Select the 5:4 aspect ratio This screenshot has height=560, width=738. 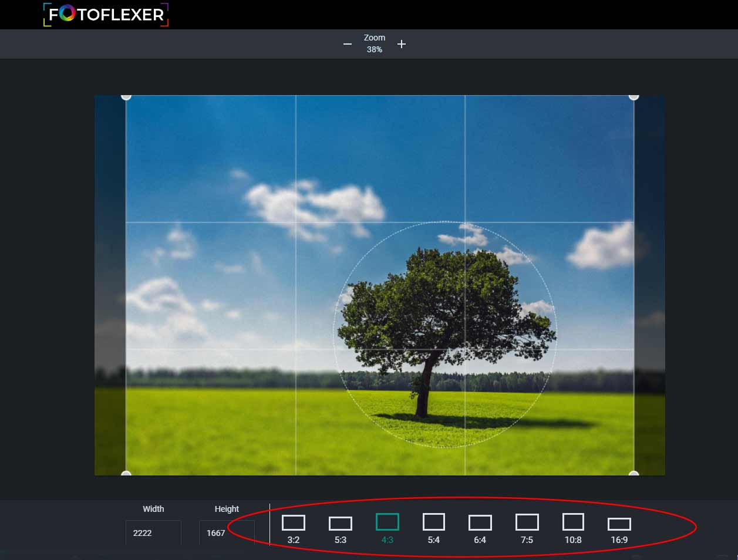point(434,528)
